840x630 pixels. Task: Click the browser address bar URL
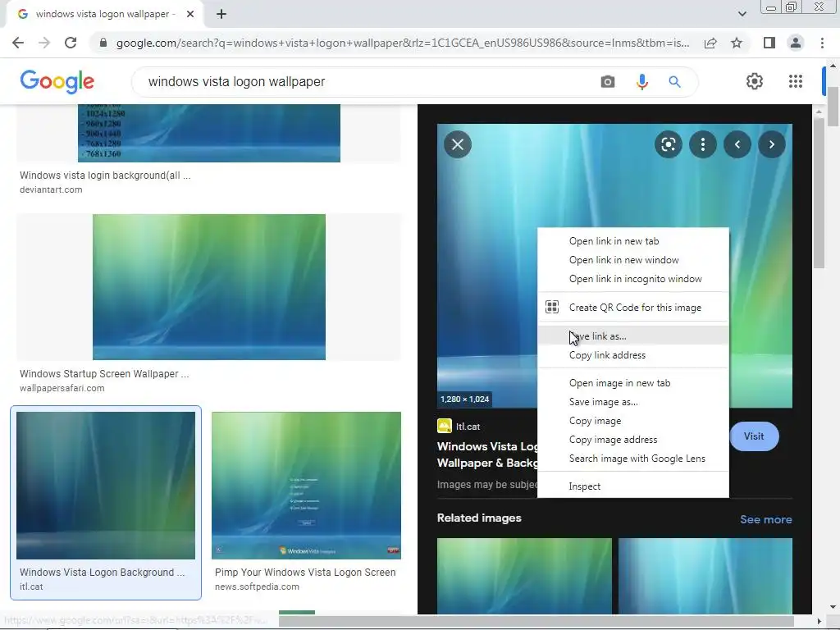402,43
